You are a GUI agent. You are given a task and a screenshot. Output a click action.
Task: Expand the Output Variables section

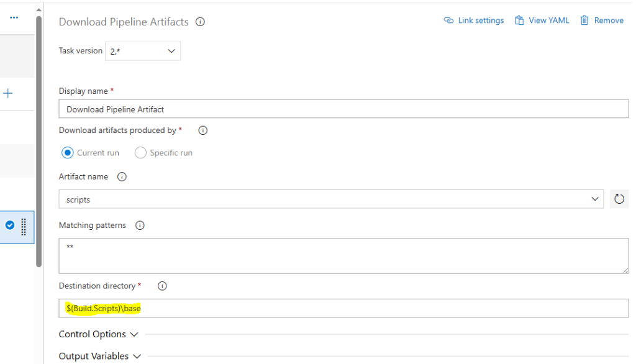(100, 357)
